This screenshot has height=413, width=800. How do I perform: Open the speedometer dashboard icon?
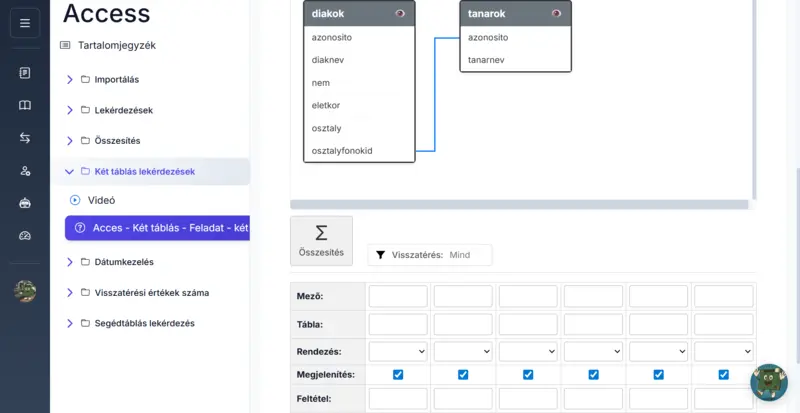(x=25, y=236)
